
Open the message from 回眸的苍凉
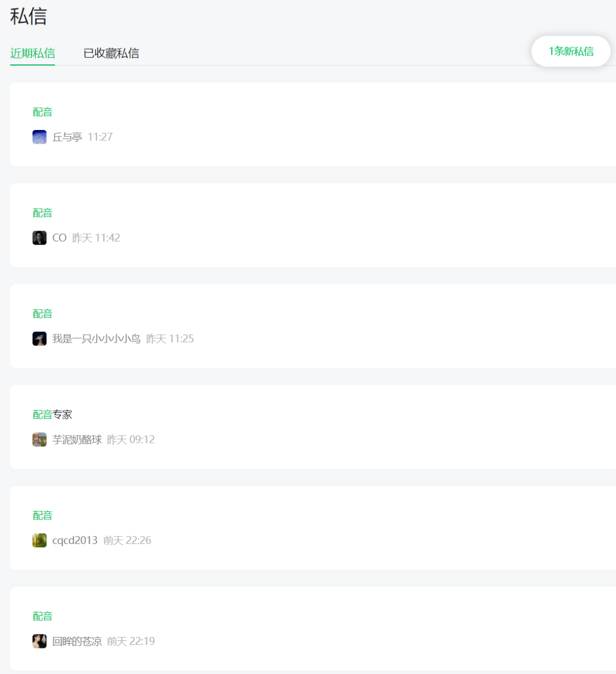[308, 628]
